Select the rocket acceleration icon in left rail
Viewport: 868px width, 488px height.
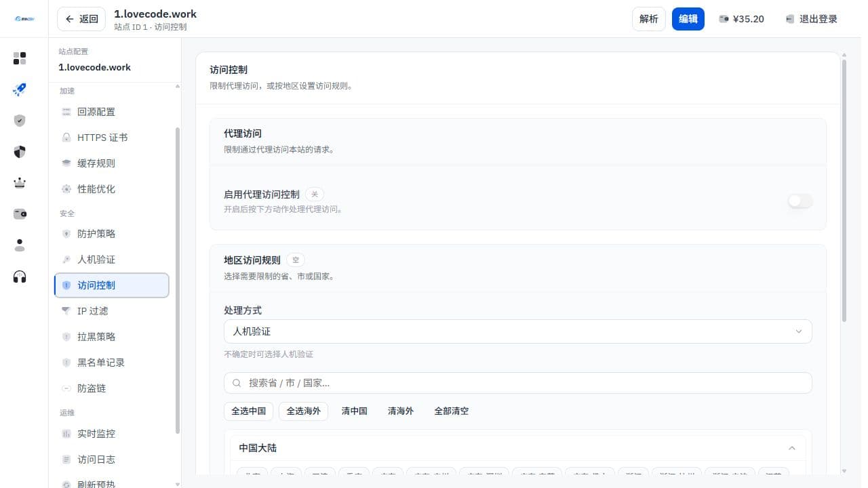20,89
